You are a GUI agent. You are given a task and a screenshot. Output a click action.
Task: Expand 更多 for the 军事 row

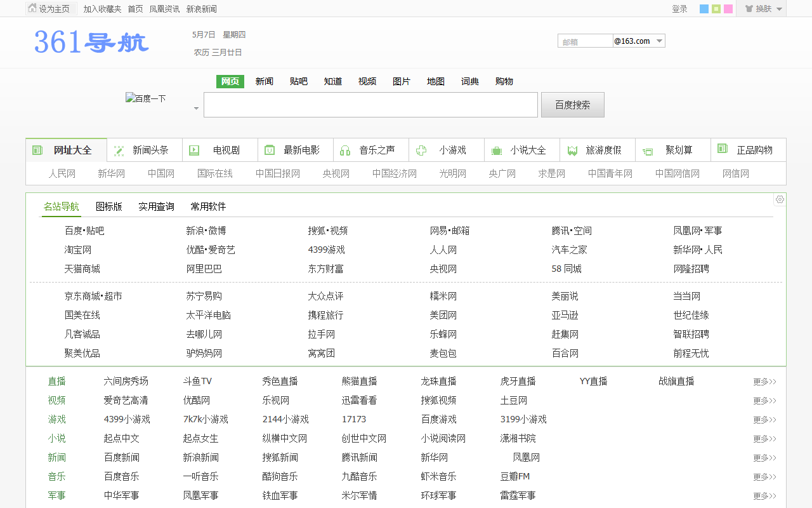coord(764,496)
